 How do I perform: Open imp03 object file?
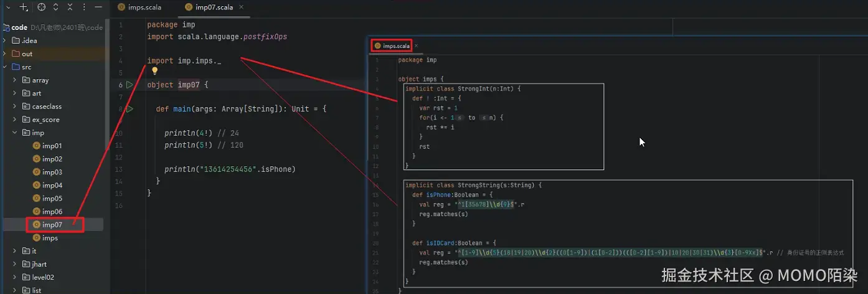[x=52, y=172]
